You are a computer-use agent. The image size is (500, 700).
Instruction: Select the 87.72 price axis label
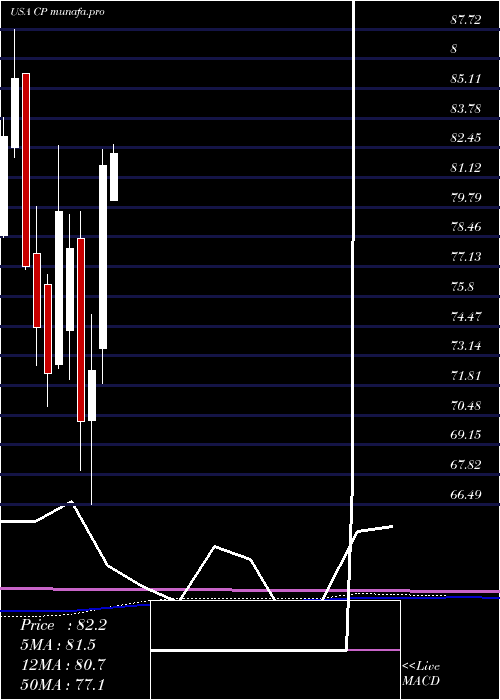pyautogui.click(x=466, y=19)
